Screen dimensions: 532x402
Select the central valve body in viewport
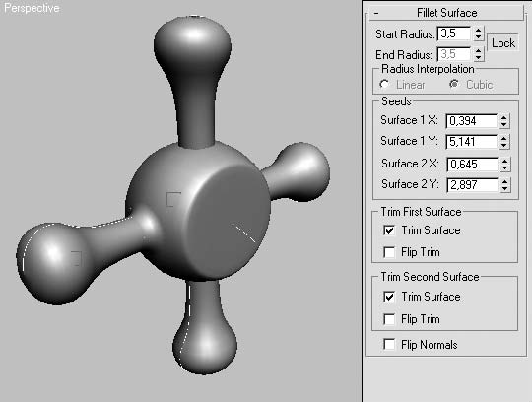tap(198, 210)
